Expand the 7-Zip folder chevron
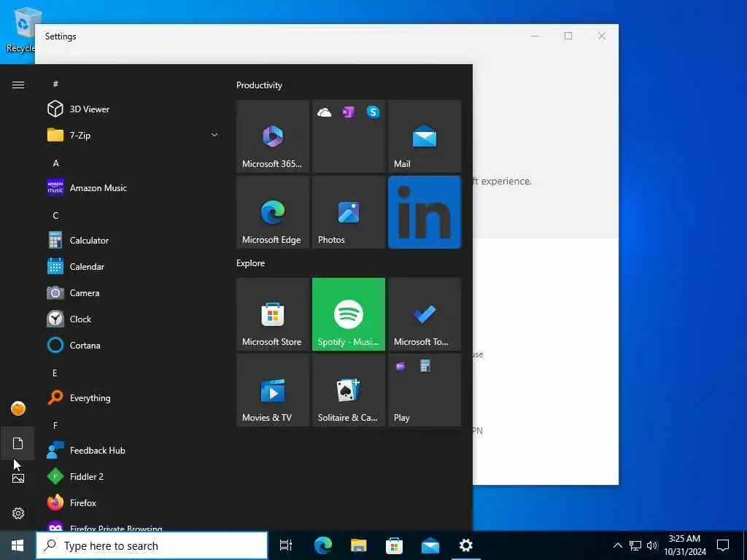Viewport: 747px width, 560px height. pos(214,135)
